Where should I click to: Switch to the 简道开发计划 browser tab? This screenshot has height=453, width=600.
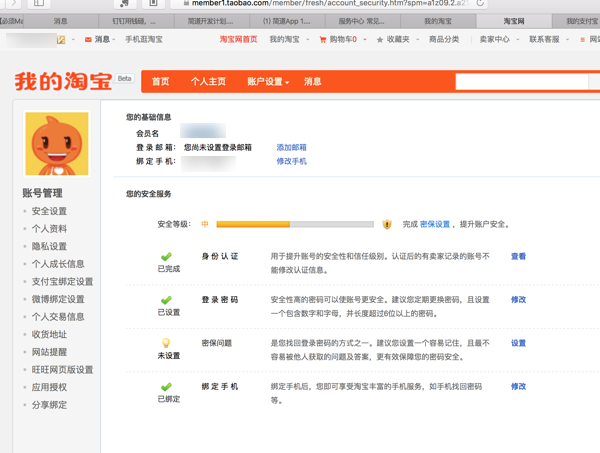[211, 21]
